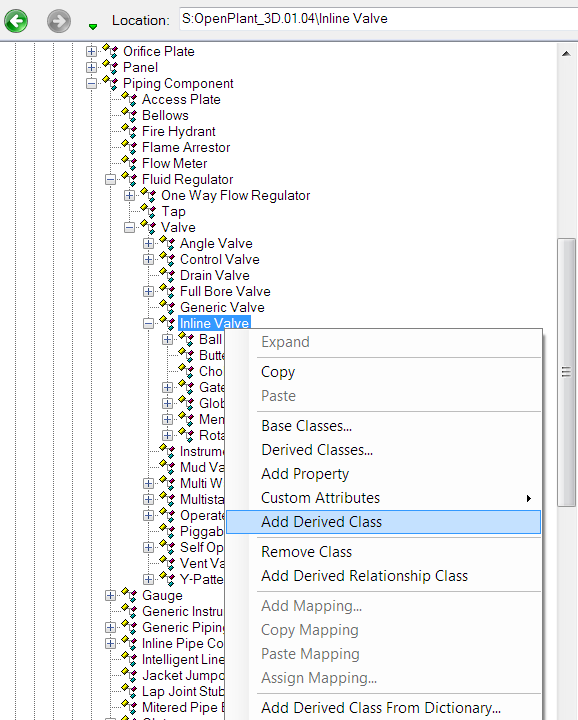Click the gray Forward navigation arrow
This screenshot has height=720, width=578.
coord(59,21)
